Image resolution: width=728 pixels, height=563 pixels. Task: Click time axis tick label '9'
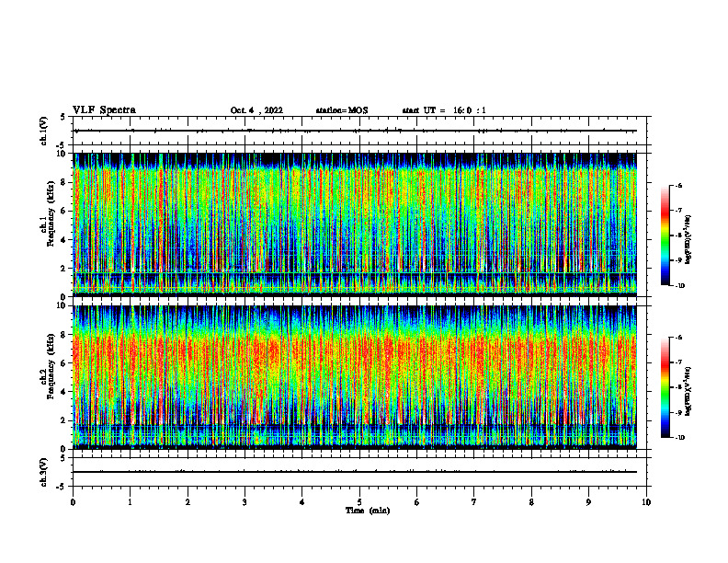(x=588, y=502)
